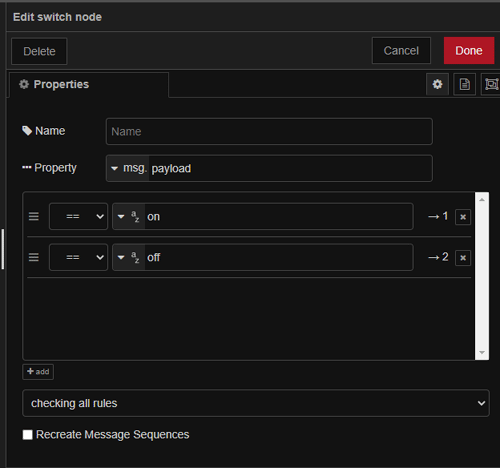The width and height of the screenshot is (500, 468).
Task: Switch to Properties tab
Action: point(89,84)
